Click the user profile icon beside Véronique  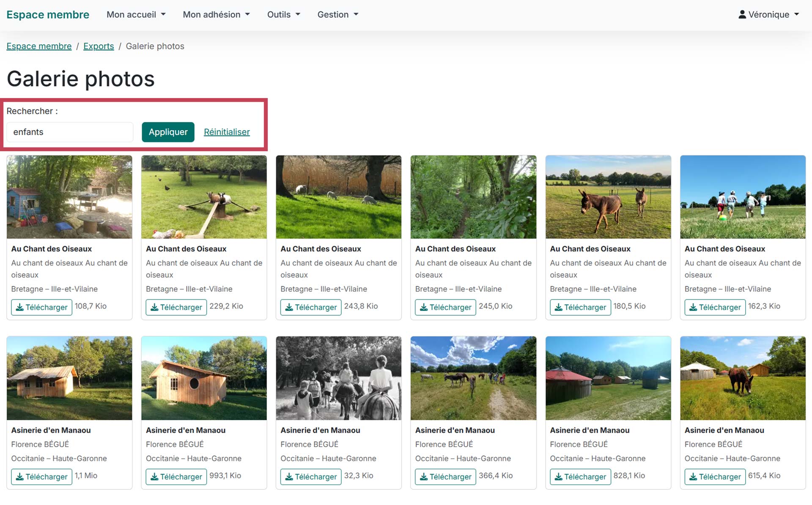point(742,14)
